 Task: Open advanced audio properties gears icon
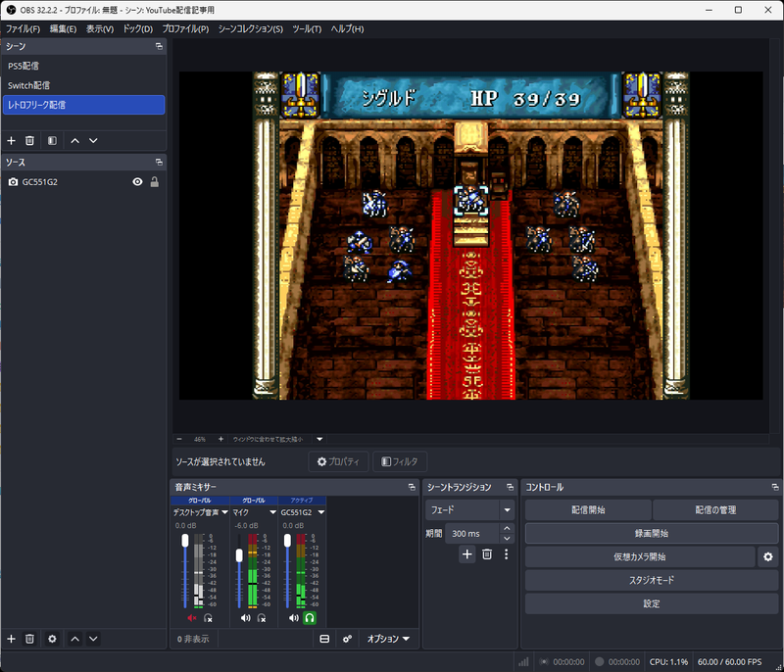tap(347, 639)
